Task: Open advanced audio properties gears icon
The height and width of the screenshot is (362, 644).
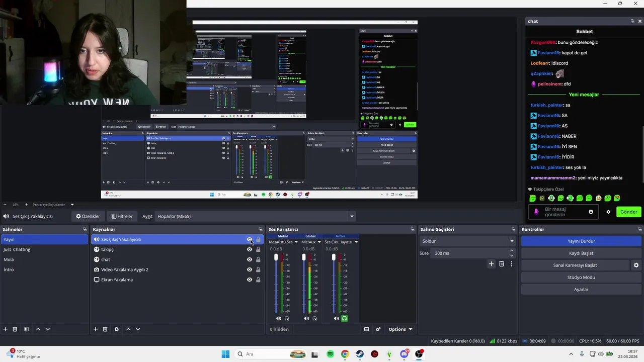Action: [378, 329]
